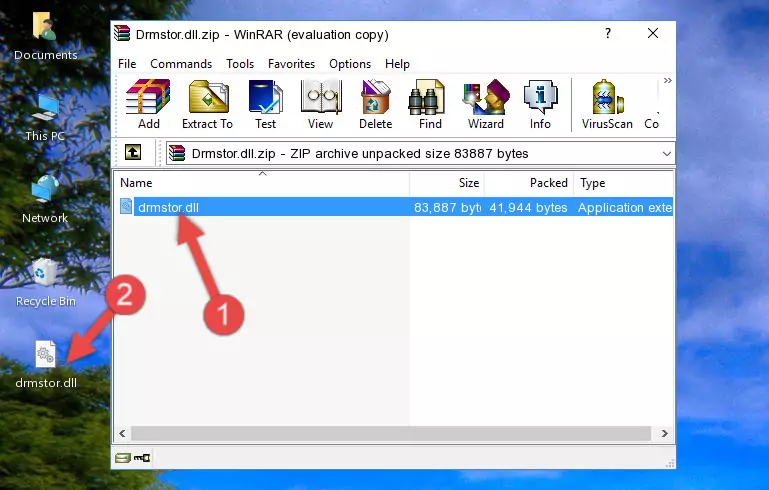Click the title bar help question mark
The height and width of the screenshot is (490, 769).
(x=608, y=33)
